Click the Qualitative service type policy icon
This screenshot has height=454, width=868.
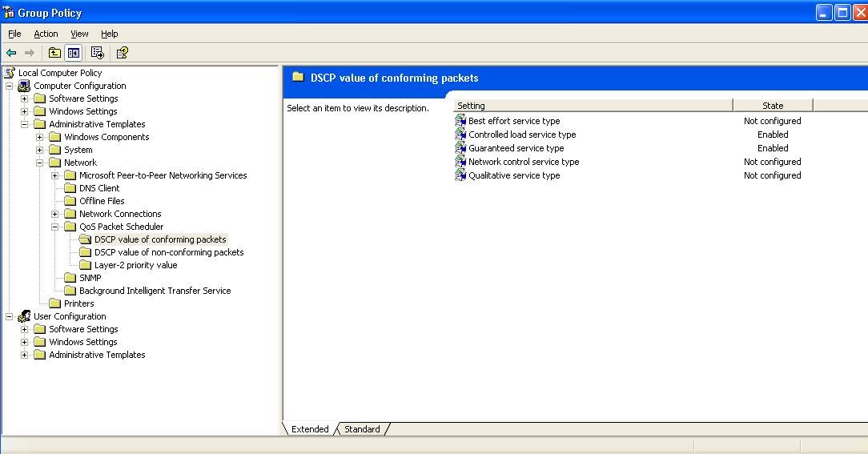(x=460, y=175)
